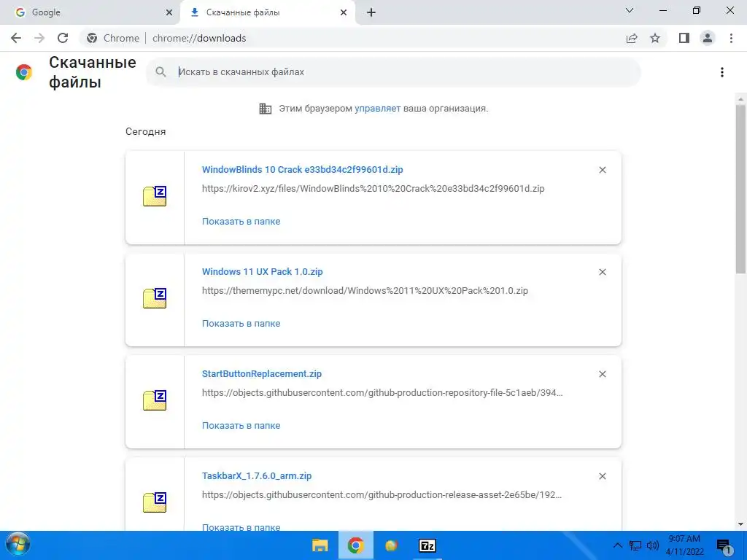Image resolution: width=747 pixels, height=560 pixels.
Task: Focus the search downloads field
Action: (x=393, y=72)
